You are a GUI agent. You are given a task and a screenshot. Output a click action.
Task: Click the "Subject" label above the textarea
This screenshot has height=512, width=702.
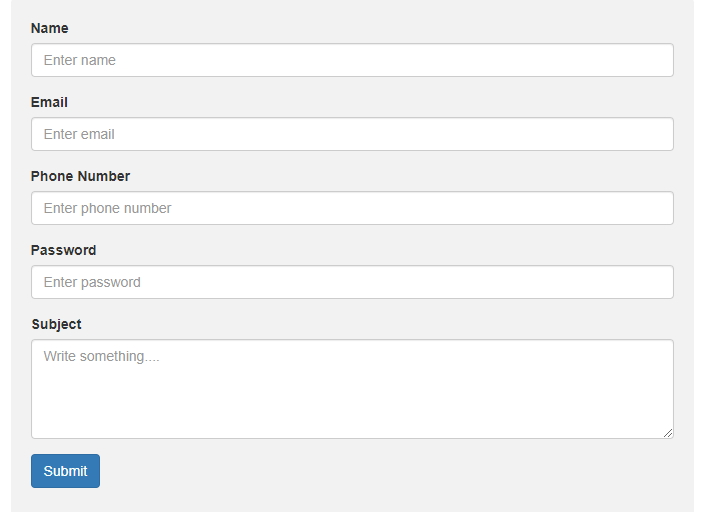56,324
